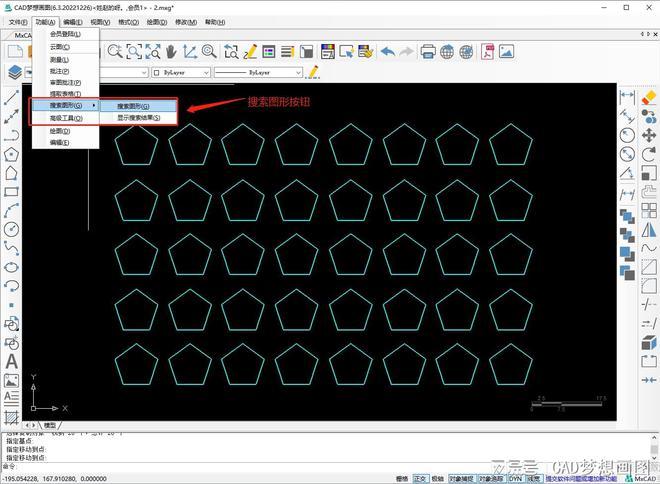Open the layer manager stack icon
660x484 pixels.
[x=15, y=72]
